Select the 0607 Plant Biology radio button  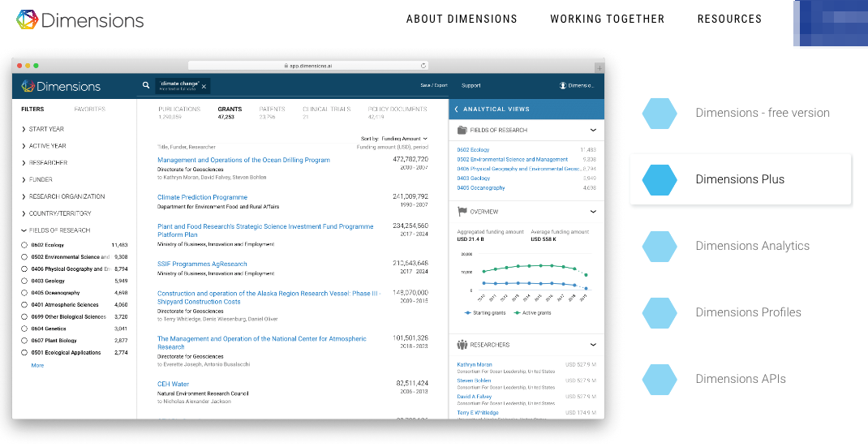pyautogui.click(x=24, y=341)
